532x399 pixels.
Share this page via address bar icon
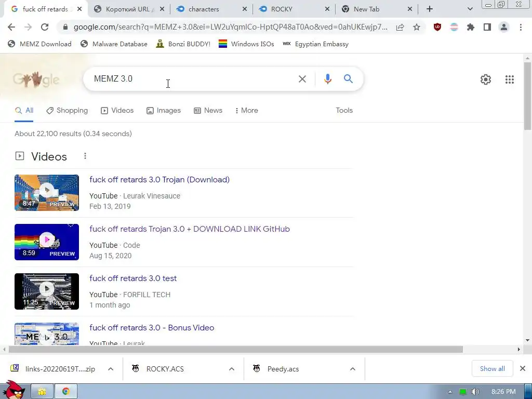coord(400,27)
